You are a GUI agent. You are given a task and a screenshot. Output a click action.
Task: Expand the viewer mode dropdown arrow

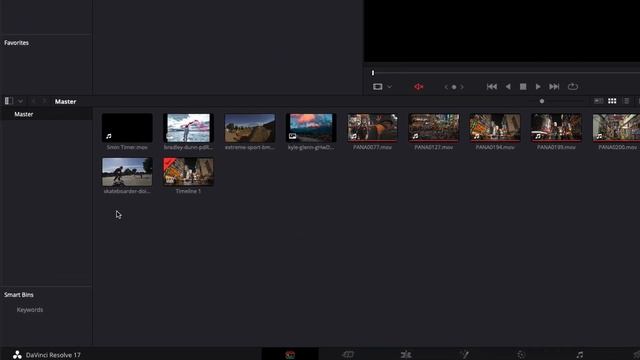[389, 87]
